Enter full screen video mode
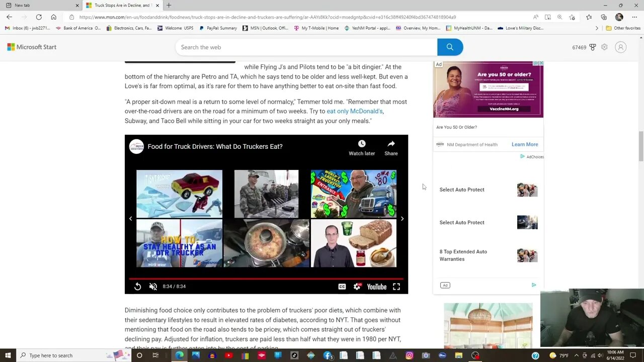This screenshot has height=362, width=644. [x=396, y=287]
